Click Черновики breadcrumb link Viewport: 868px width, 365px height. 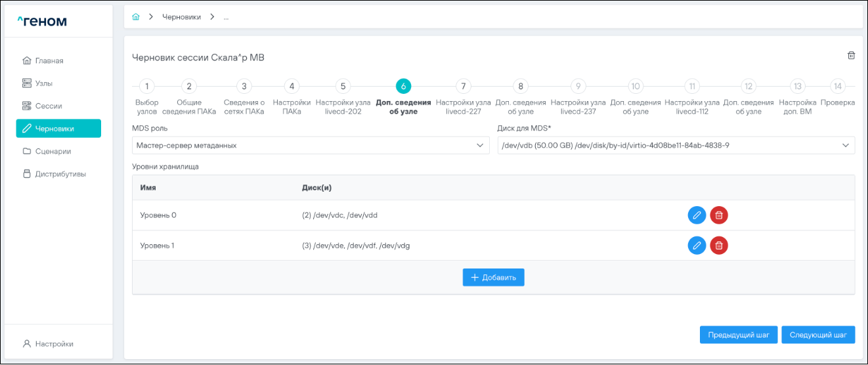[181, 17]
